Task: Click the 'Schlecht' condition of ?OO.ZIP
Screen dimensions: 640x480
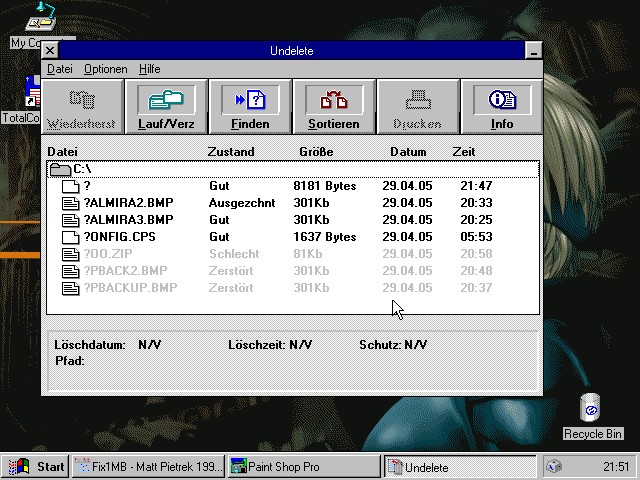Action: 234,254
